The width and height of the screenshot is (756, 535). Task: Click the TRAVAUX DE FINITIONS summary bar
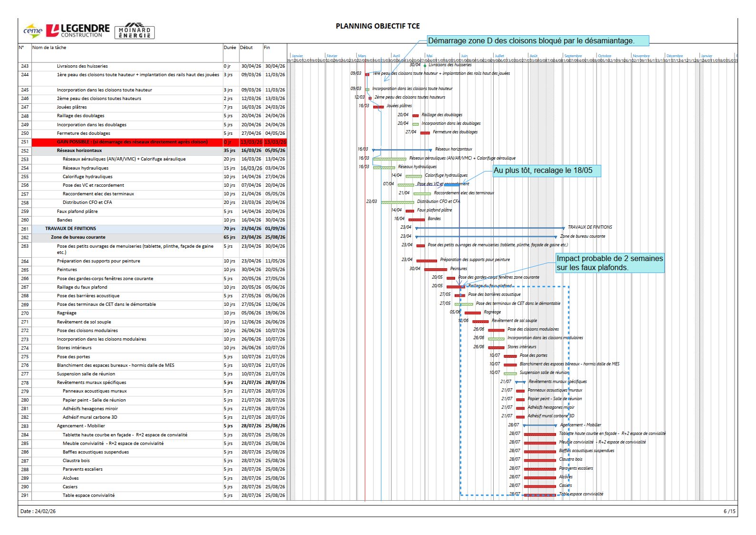[x=489, y=228]
